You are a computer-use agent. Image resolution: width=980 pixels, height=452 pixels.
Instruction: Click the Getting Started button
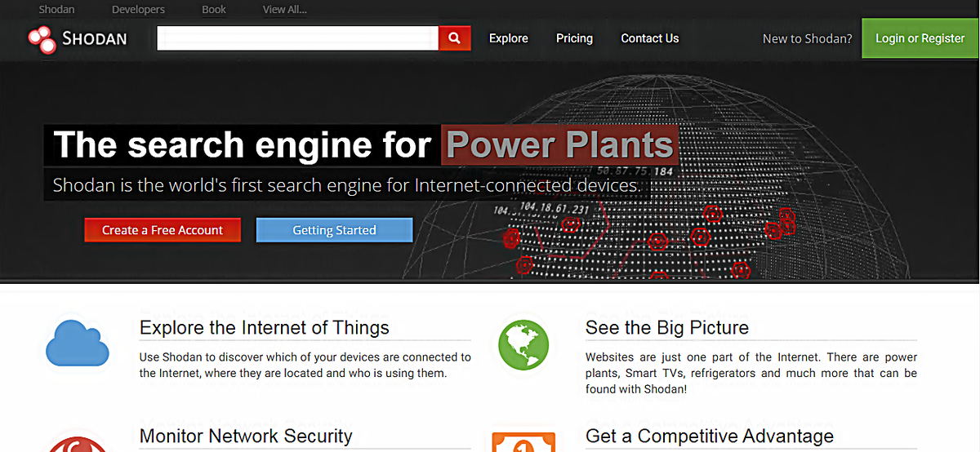[335, 230]
